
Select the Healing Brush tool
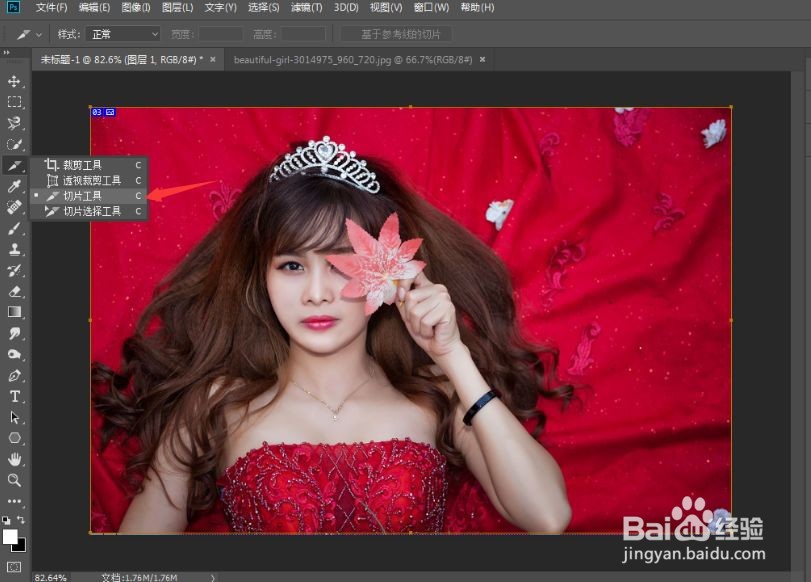pos(14,207)
